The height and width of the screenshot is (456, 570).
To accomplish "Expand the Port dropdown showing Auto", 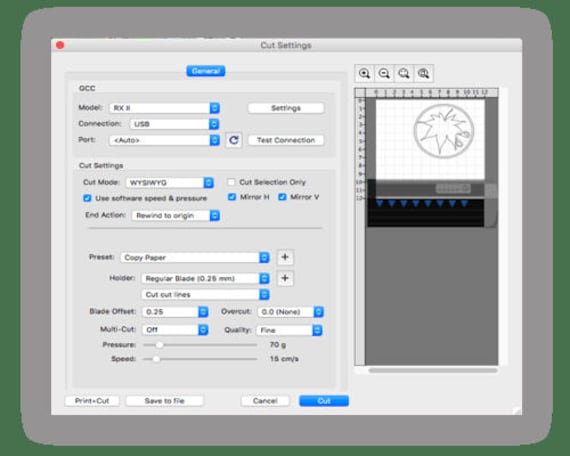I will pyautogui.click(x=165, y=140).
